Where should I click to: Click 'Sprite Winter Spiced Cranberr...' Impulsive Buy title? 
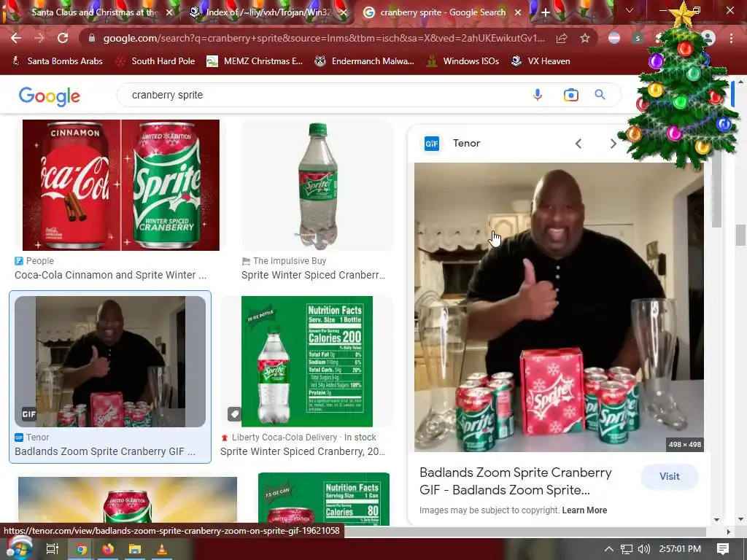pyautogui.click(x=313, y=275)
